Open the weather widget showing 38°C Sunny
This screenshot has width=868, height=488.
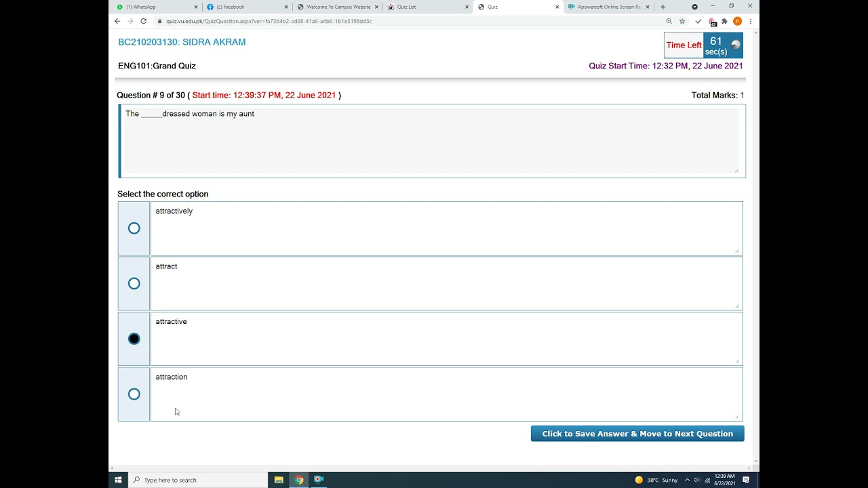coord(656,480)
